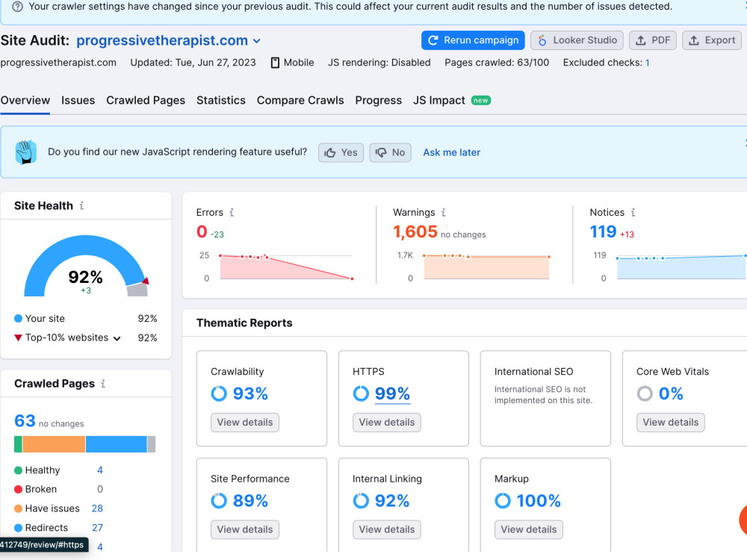
Task: Click the Errors info icon
Action: pyautogui.click(x=232, y=212)
